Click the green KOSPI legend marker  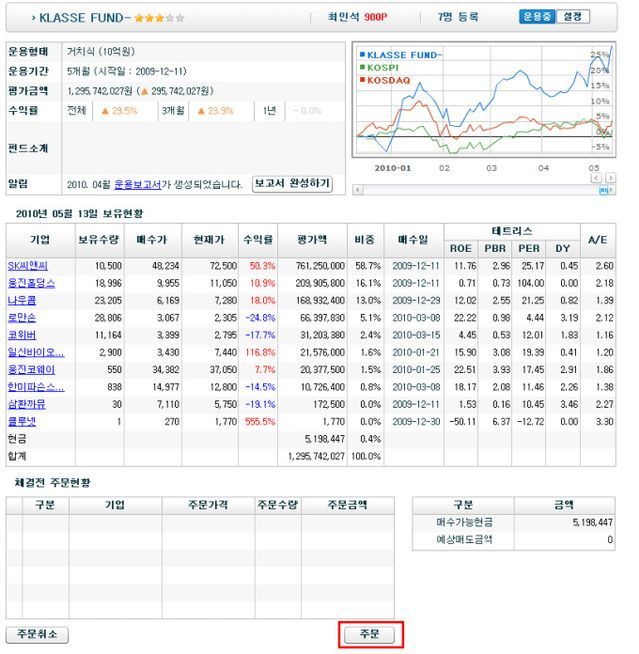point(362,67)
